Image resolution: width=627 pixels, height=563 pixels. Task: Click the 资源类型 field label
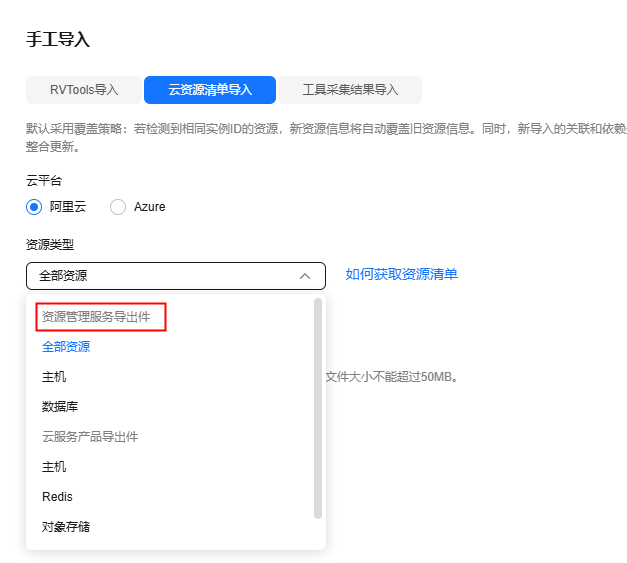click(50, 244)
